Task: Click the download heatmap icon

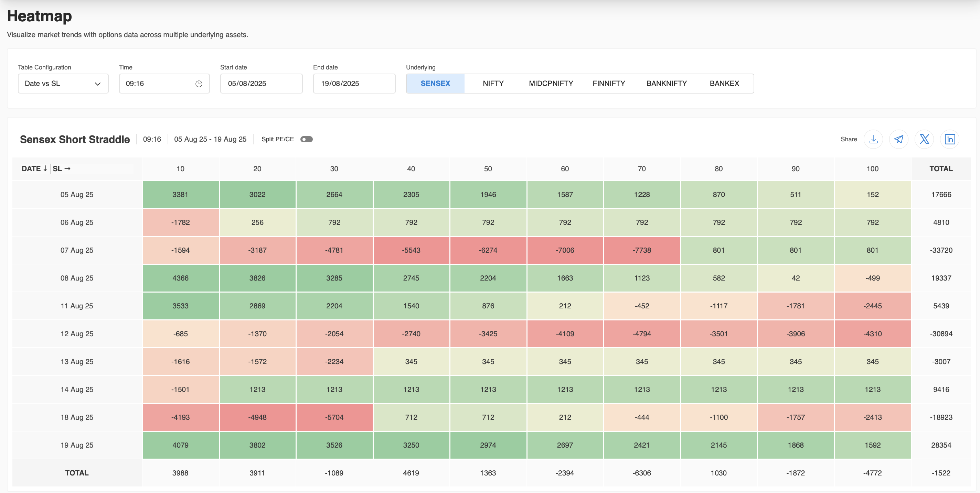Action: point(873,139)
